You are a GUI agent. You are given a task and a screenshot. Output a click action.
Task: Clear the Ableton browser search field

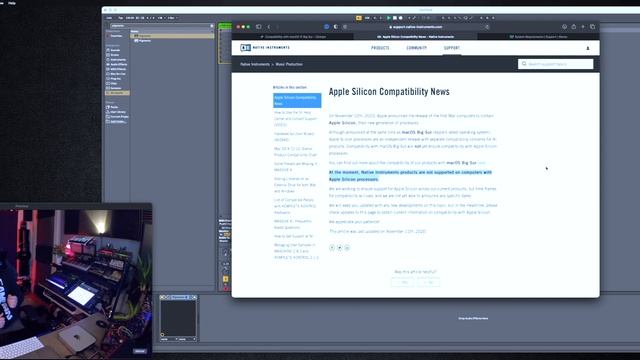point(211,26)
